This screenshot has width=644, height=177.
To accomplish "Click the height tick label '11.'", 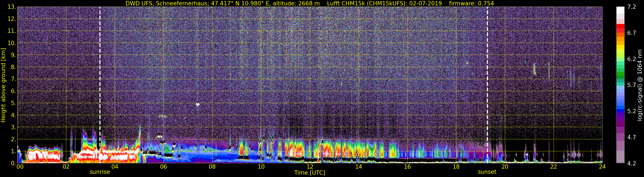I will click(12, 31).
